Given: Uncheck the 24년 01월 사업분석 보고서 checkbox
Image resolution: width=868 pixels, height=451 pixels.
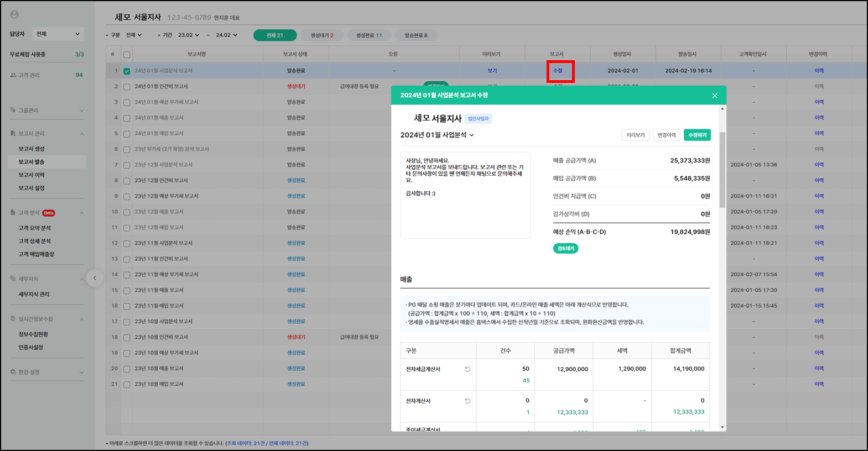Looking at the screenshot, I should pos(127,71).
